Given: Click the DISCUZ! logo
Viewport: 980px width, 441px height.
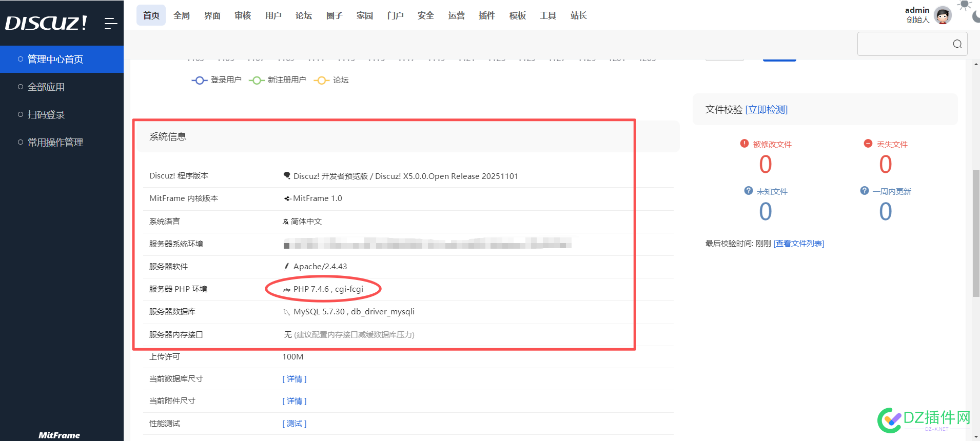Looking at the screenshot, I should [x=46, y=23].
